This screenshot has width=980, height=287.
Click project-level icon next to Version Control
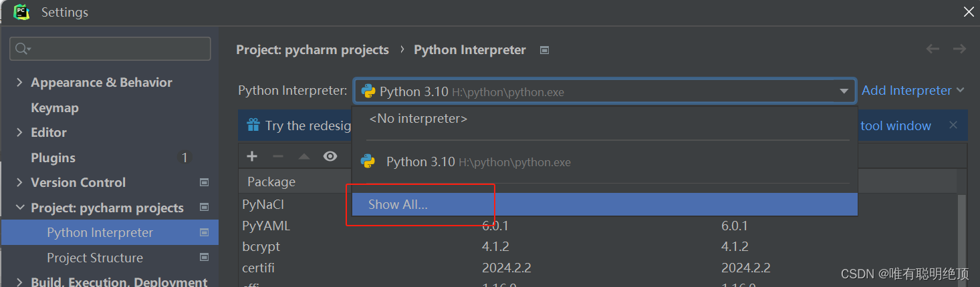pyautogui.click(x=205, y=182)
